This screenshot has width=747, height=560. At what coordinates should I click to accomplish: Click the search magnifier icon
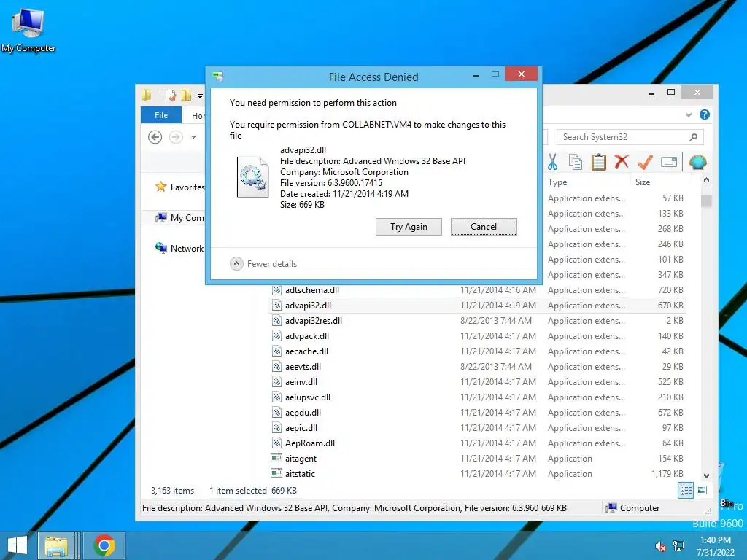click(x=694, y=137)
